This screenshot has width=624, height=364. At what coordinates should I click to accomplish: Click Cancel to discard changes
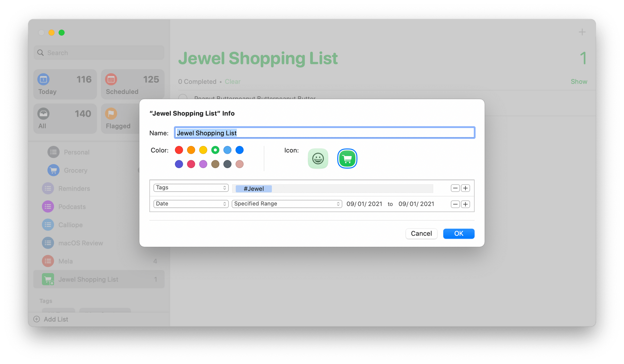421,233
